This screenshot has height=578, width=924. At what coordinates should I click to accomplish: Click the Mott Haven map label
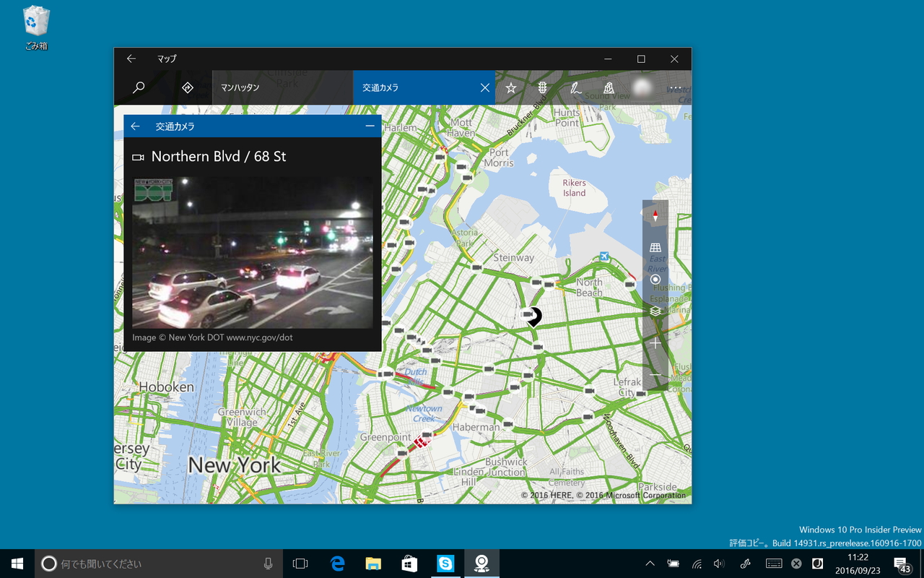(461, 128)
